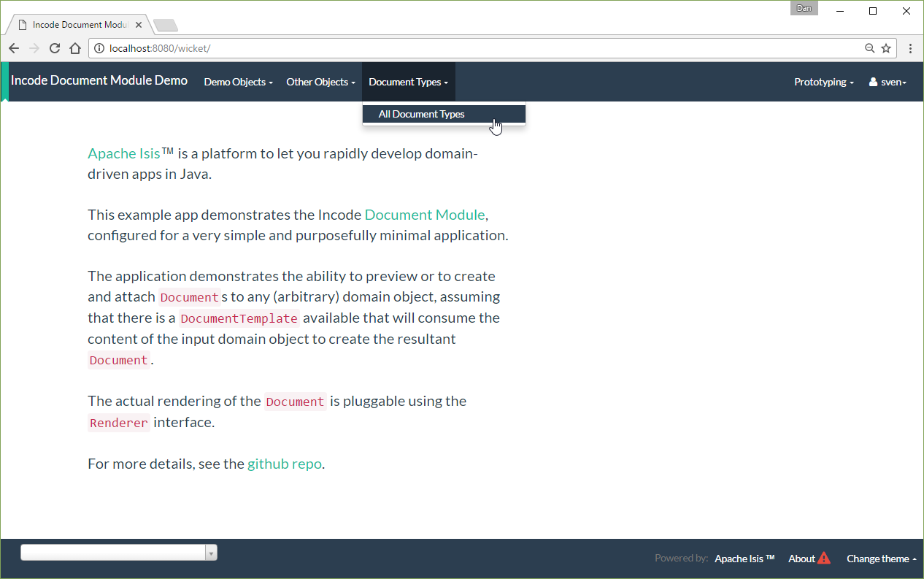Open Apache Isis link in footer
Viewport: 924px width, 579px height.
click(744, 559)
